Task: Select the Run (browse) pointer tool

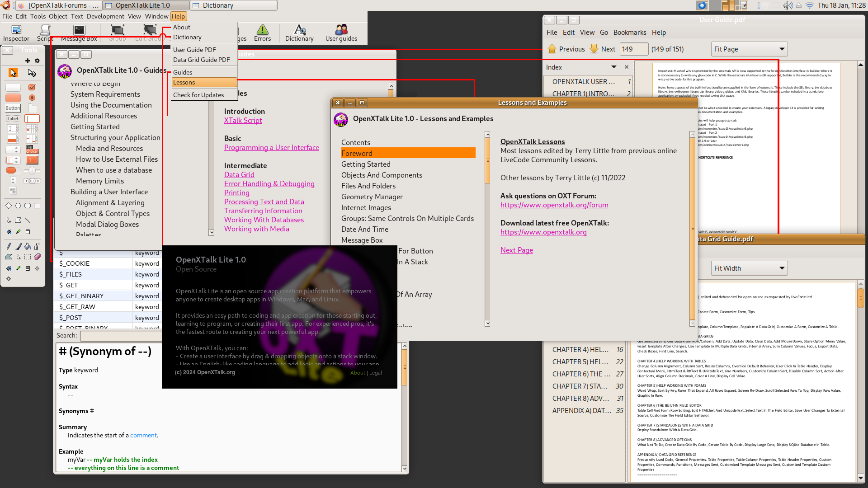Action: pos(13,73)
